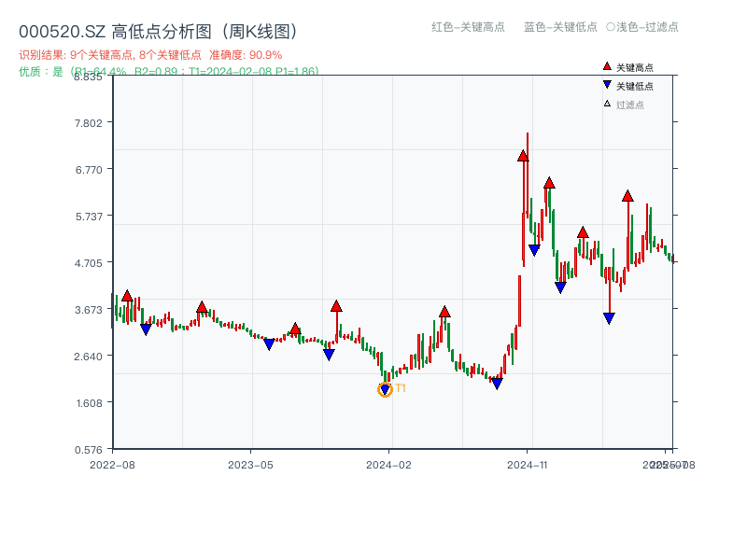Click the 2022-08 x-axis date label
Screen dimensions: 747x560
112,465
